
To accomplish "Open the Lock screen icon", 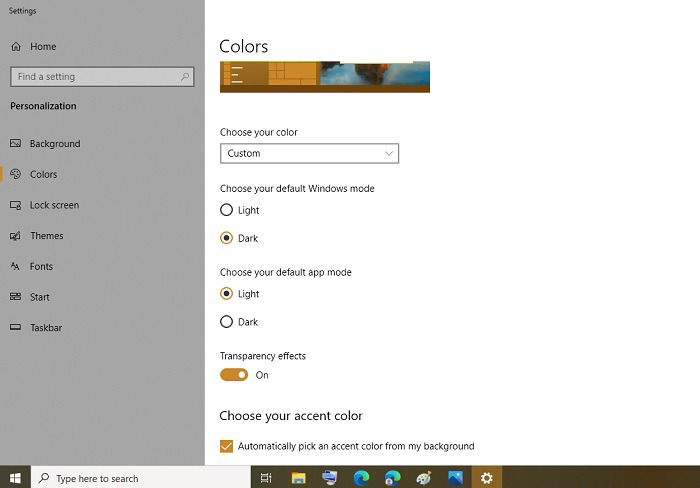I will pyautogui.click(x=16, y=205).
